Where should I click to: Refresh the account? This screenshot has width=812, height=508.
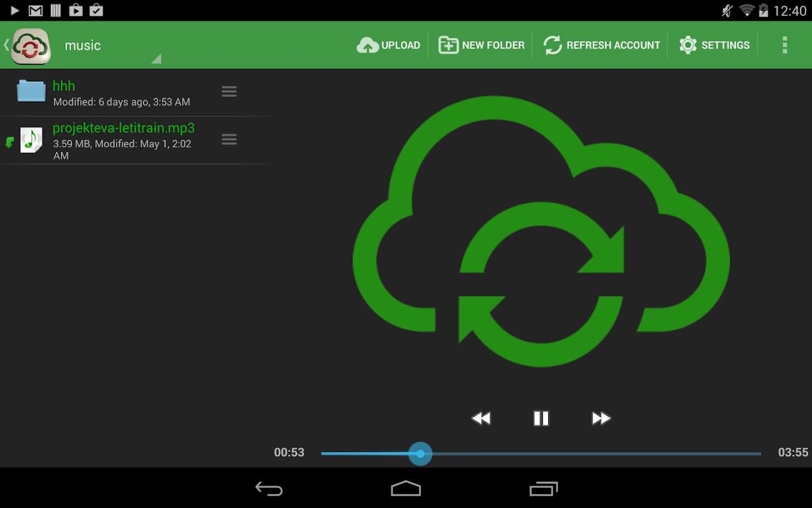(602, 45)
